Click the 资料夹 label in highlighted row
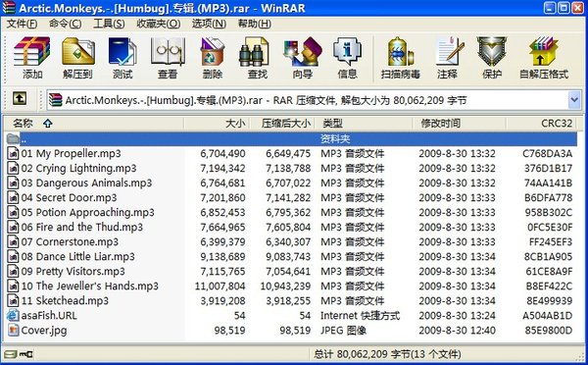The height and width of the screenshot is (365, 588). [x=335, y=139]
